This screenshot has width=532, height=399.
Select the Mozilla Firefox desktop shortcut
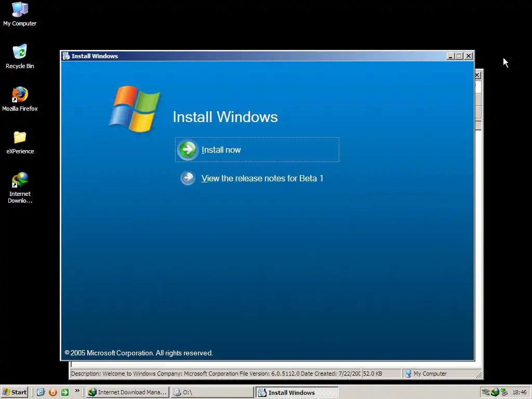point(20,99)
